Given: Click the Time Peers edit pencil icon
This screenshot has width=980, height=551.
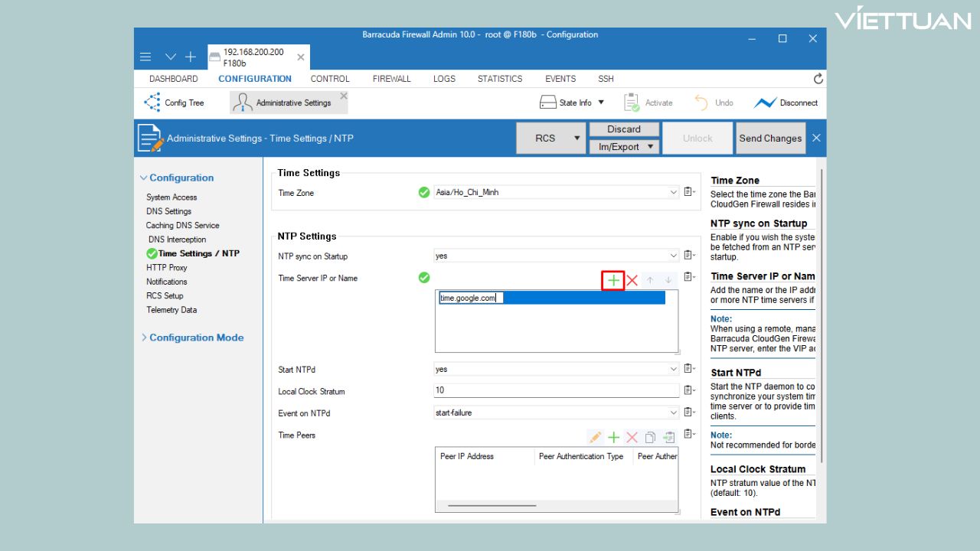Looking at the screenshot, I should click(595, 438).
